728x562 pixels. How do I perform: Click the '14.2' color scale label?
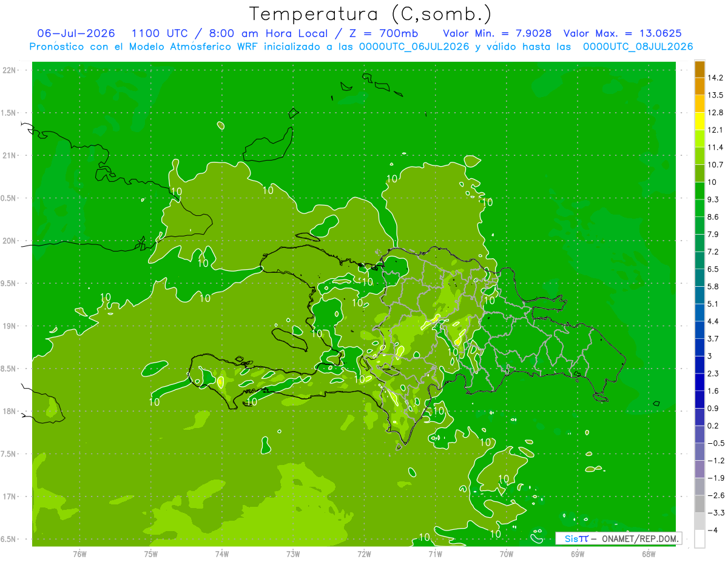tap(715, 78)
